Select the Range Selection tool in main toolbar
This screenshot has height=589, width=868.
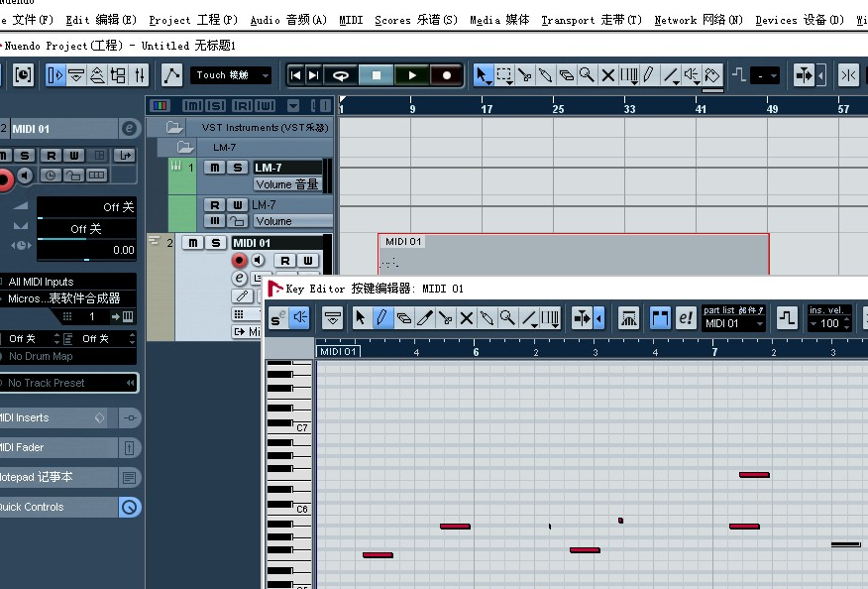point(504,74)
